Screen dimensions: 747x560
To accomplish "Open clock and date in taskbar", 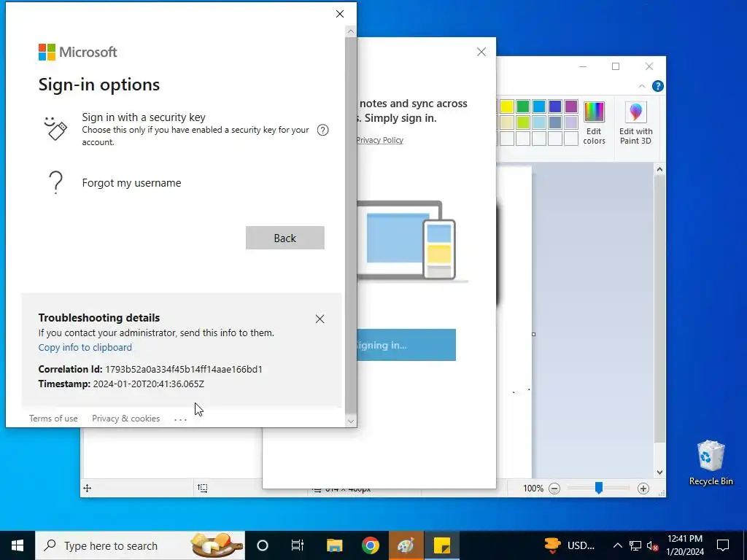I will (685, 545).
